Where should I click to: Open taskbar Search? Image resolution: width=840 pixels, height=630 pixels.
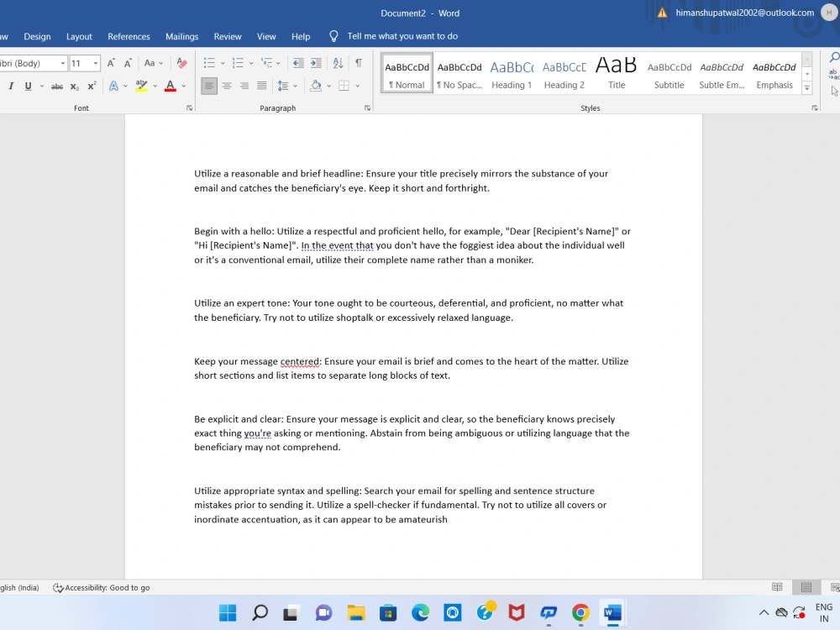[x=260, y=612]
